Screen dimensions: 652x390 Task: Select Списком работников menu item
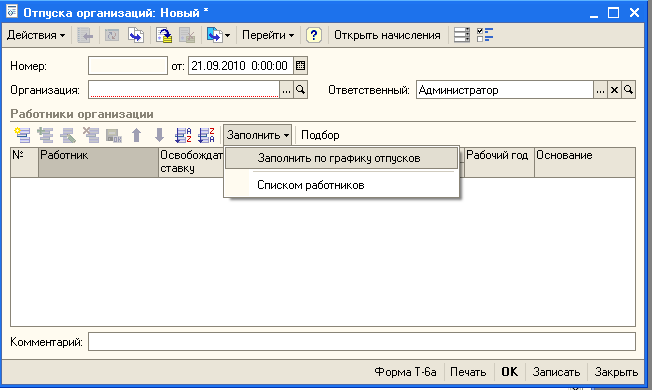point(341,185)
